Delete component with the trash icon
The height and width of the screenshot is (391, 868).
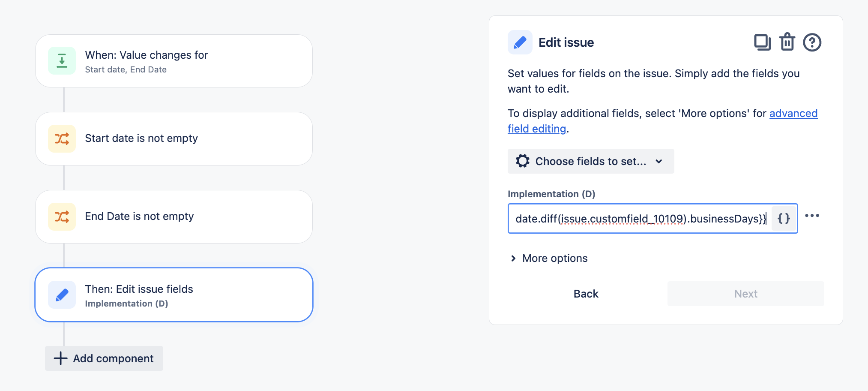(787, 42)
